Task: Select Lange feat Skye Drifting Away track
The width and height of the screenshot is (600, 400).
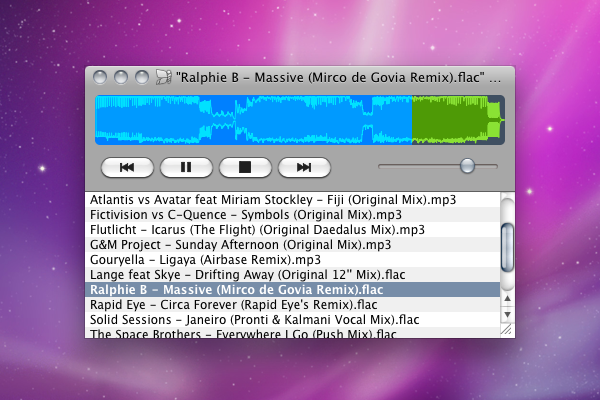Action: [x=293, y=274]
